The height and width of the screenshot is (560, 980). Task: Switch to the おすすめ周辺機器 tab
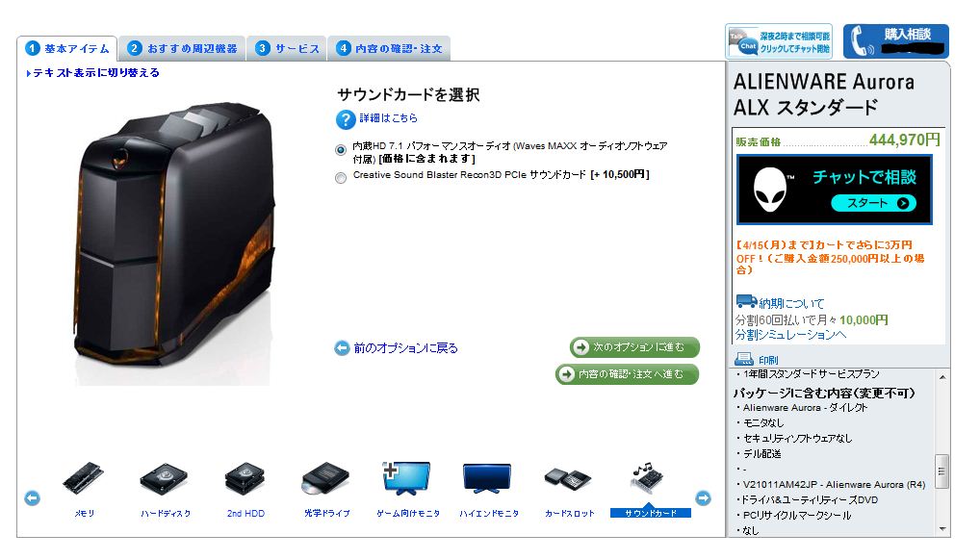[182, 48]
